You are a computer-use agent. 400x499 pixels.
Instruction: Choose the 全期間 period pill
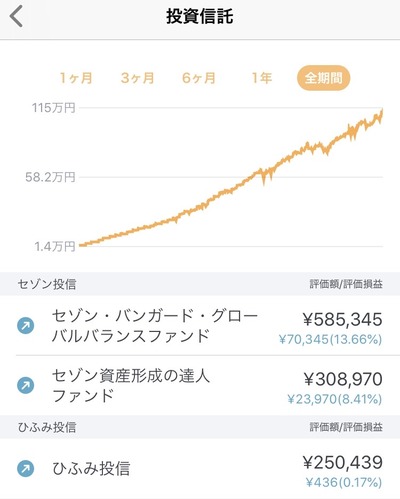(x=323, y=78)
